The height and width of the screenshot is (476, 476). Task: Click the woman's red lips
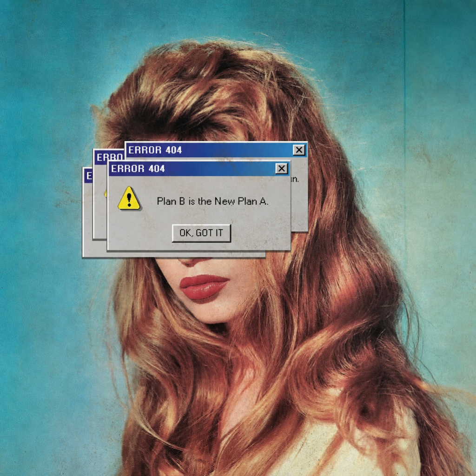[204, 287]
